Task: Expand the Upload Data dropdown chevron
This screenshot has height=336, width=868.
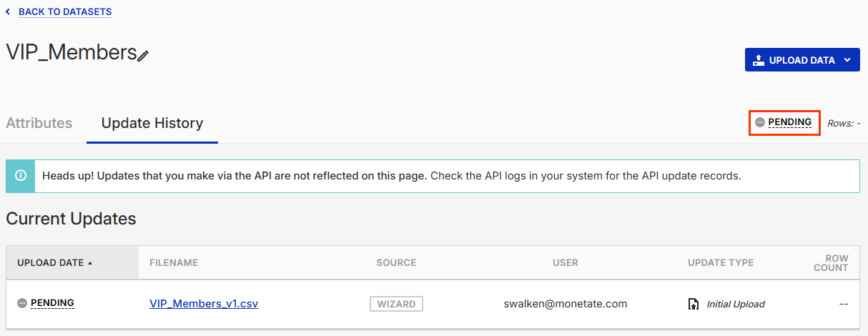Action: tap(847, 60)
